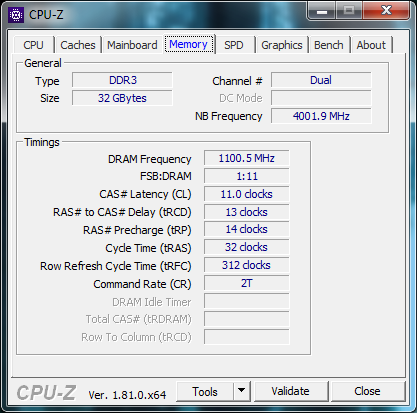Screen dimensions: 417x413
Task: Select the Memory tab
Action: [x=189, y=44]
